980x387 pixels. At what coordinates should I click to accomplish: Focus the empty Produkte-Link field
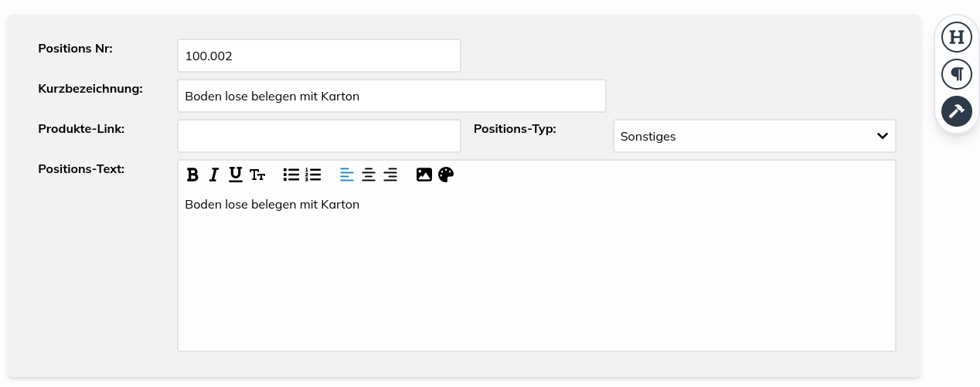(x=319, y=136)
